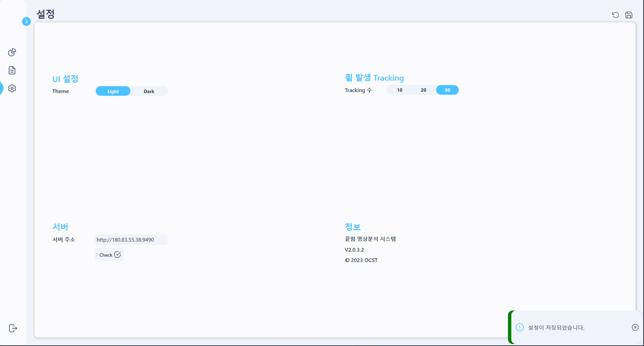
Task: Expand the sidebar with the blue chevron
Action: coord(26,21)
